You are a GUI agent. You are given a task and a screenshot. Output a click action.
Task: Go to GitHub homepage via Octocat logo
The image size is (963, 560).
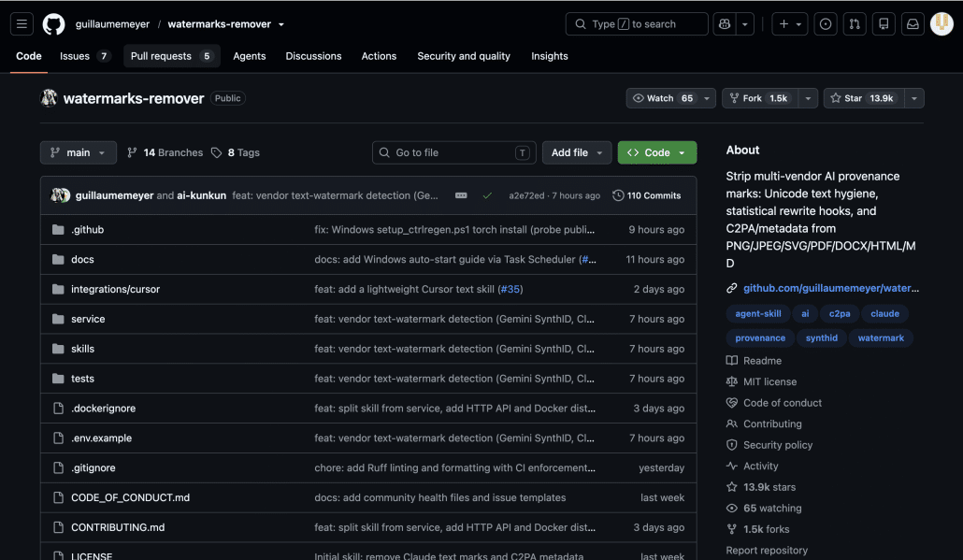[x=53, y=24]
